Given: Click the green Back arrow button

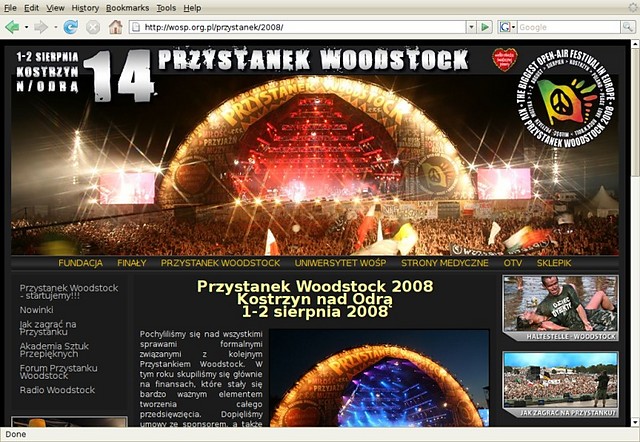Looking at the screenshot, I should [12, 27].
